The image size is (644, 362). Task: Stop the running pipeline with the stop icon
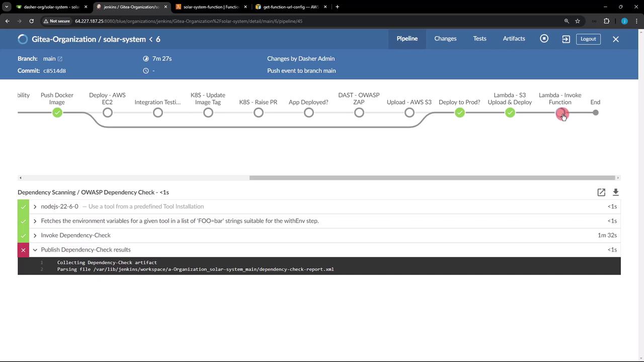tap(544, 39)
